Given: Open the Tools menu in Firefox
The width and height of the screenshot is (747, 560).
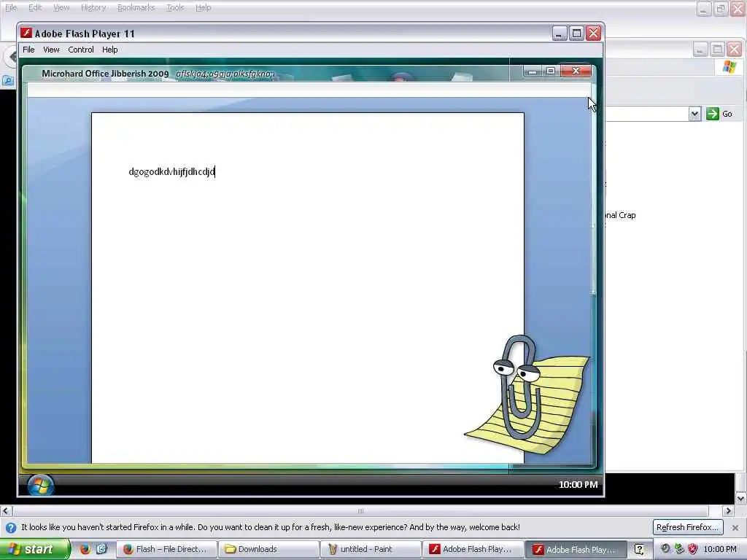Looking at the screenshot, I should [x=175, y=7].
